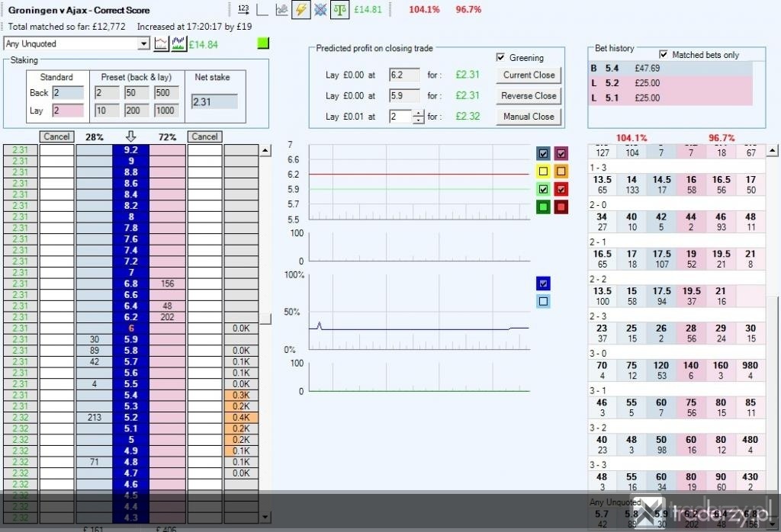Enable the orange chart series checkbox
Viewport: 781px width, 532px height.
(561, 171)
